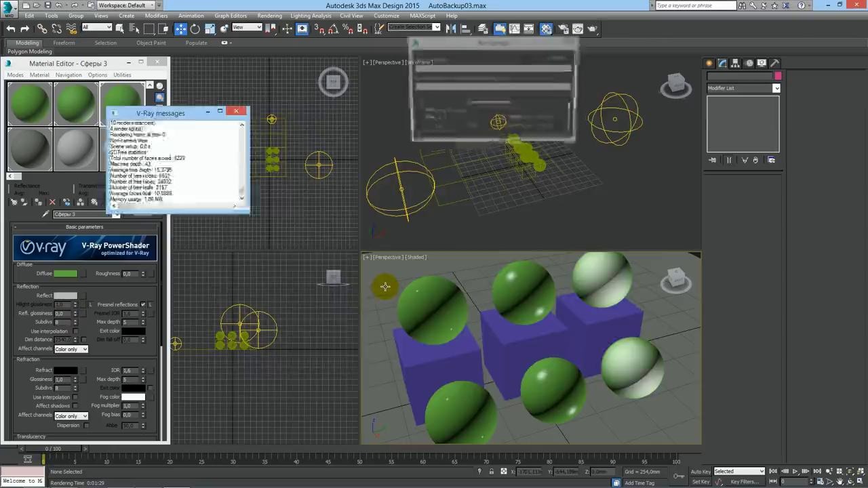Toggle Affect shadows checkbox
The image size is (868, 488).
pyautogui.click(x=75, y=405)
